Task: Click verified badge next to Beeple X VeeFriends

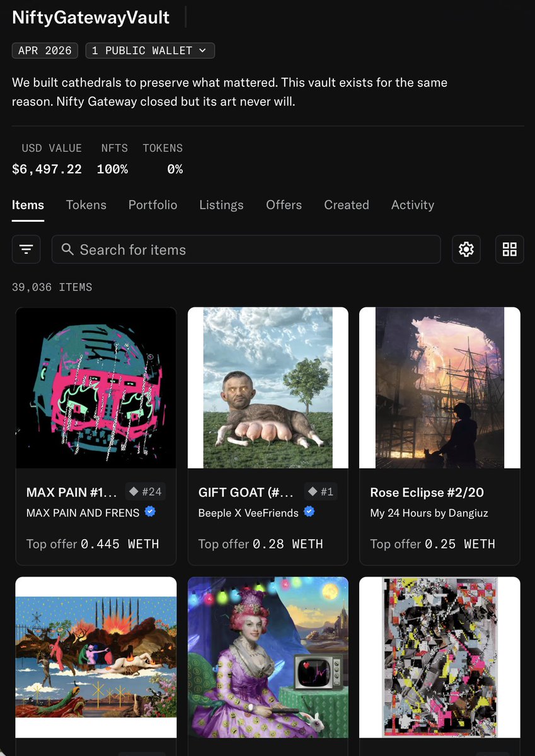Action: point(309,512)
